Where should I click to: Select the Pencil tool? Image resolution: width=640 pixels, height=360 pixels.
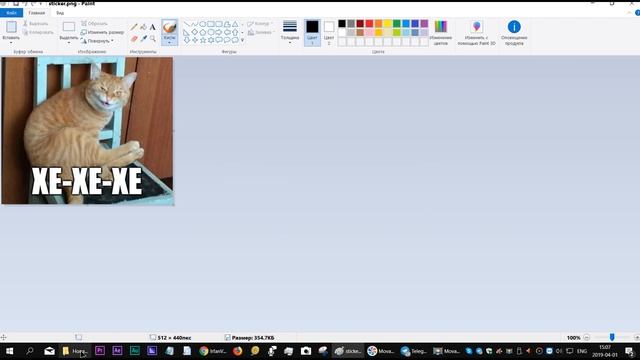(x=134, y=27)
